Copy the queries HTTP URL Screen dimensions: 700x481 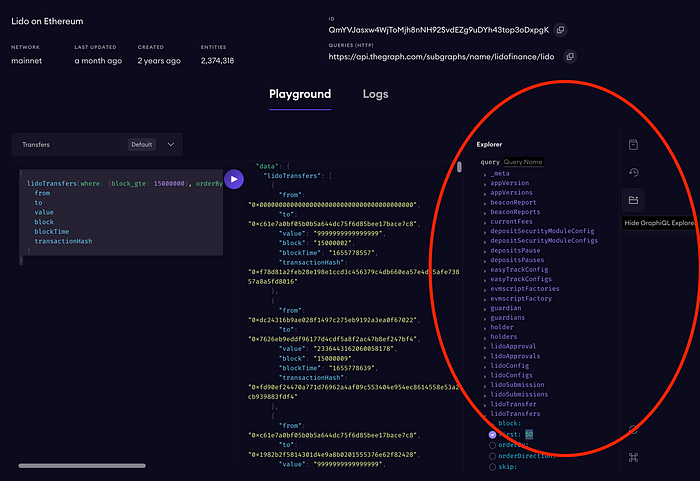click(x=570, y=57)
